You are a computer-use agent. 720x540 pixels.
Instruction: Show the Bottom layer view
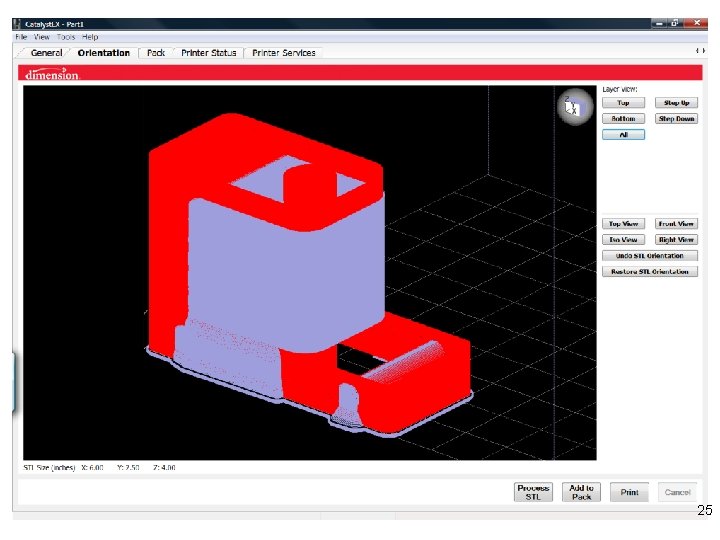[623, 119]
